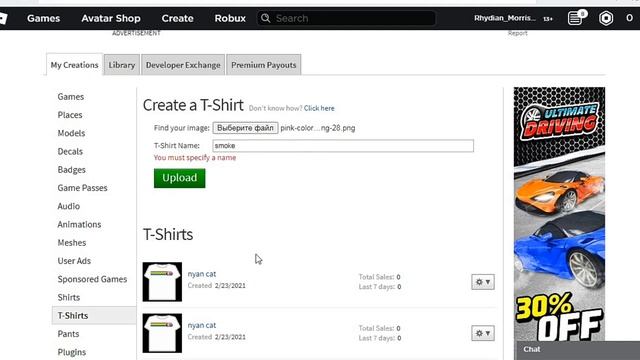Select Pants in left sidebar
Screen dimensions: 640x360
[68, 334]
